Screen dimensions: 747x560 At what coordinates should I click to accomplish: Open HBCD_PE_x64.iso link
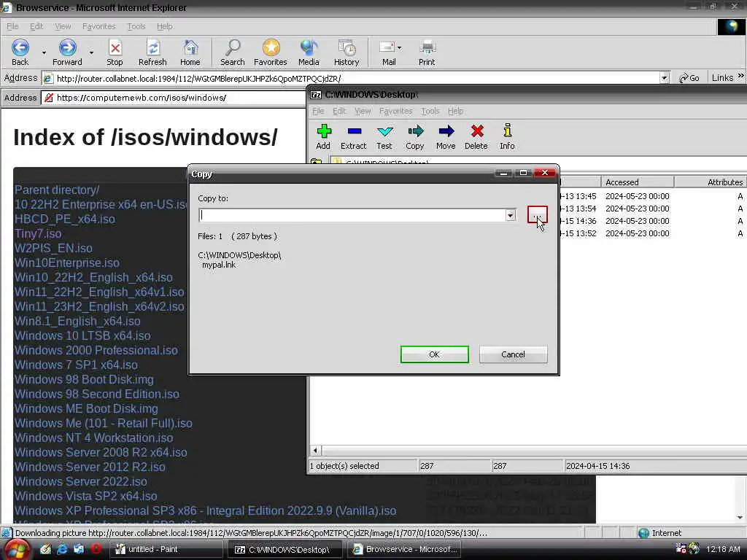pyautogui.click(x=65, y=219)
